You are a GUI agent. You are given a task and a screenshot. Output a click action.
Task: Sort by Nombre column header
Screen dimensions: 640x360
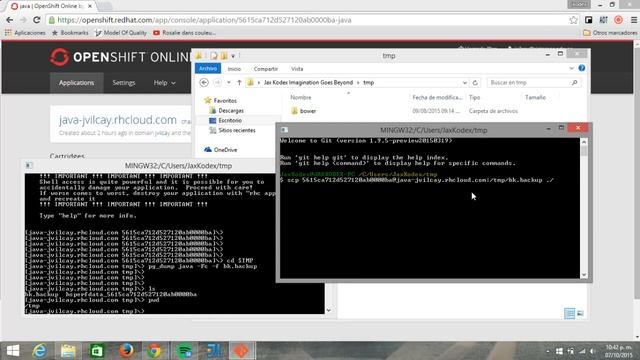(x=301, y=98)
